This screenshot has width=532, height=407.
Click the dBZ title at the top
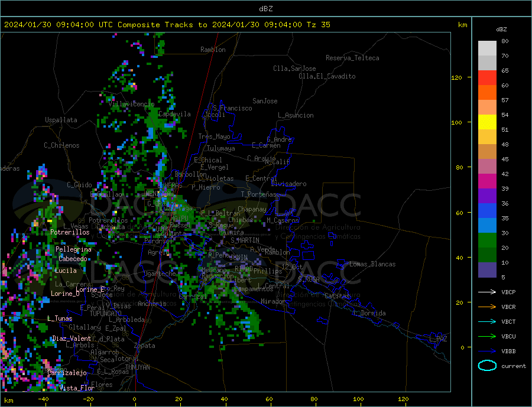(265, 9)
